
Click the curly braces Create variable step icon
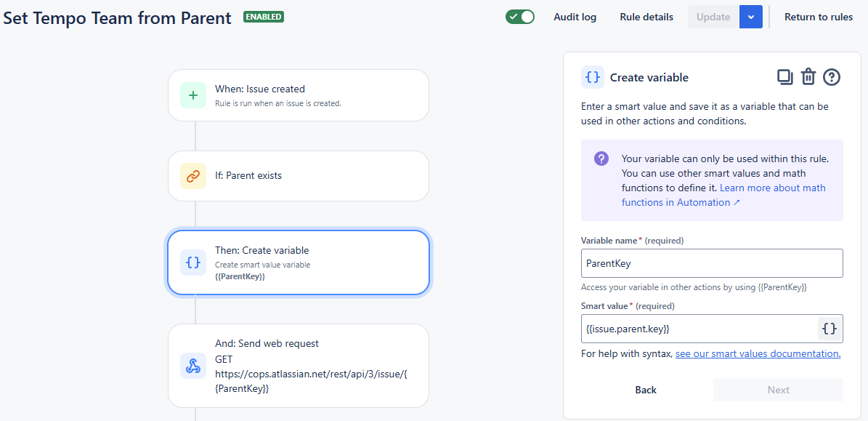point(192,262)
